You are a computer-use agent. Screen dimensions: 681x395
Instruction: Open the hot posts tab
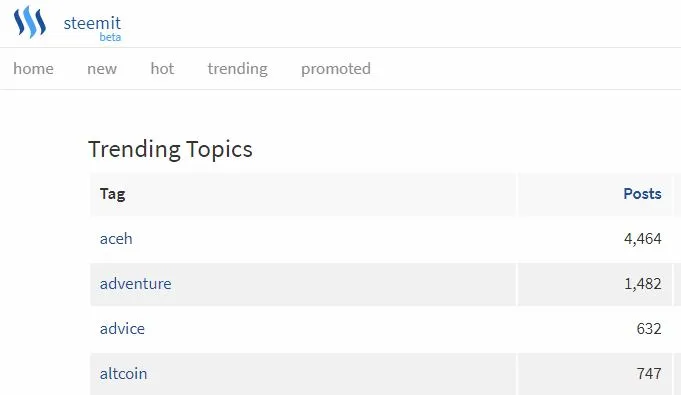[162, 69]
